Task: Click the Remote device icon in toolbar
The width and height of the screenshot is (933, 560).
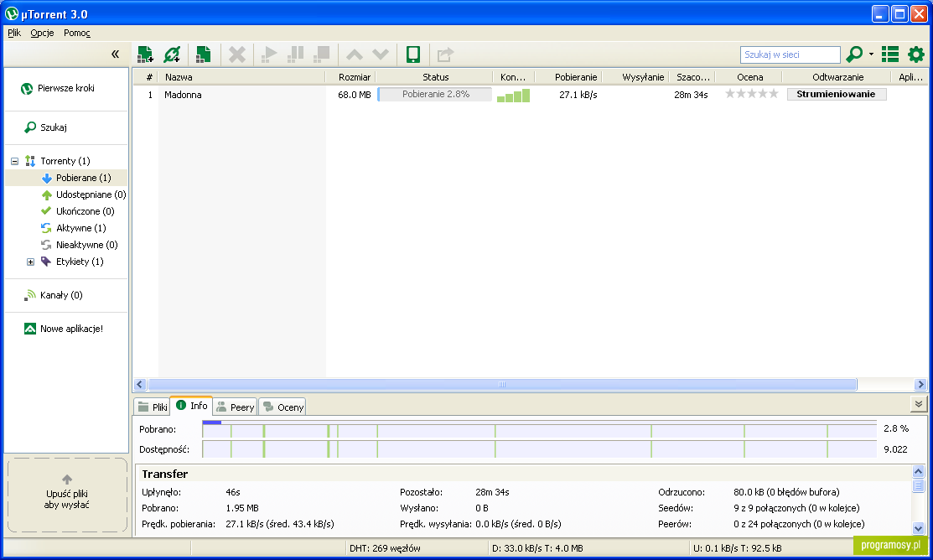Action: tap(413, 54)
